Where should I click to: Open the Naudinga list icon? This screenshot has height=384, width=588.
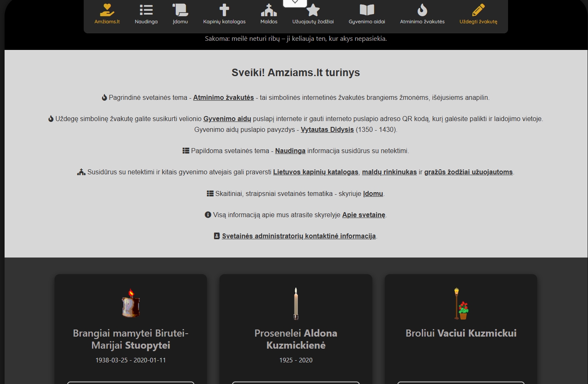click(146, 10)
